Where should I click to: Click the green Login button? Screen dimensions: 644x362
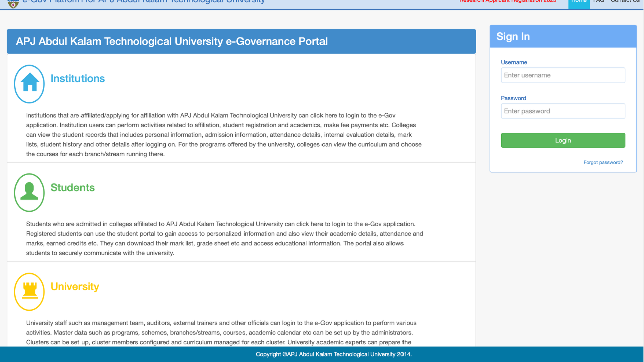(563, 140)
